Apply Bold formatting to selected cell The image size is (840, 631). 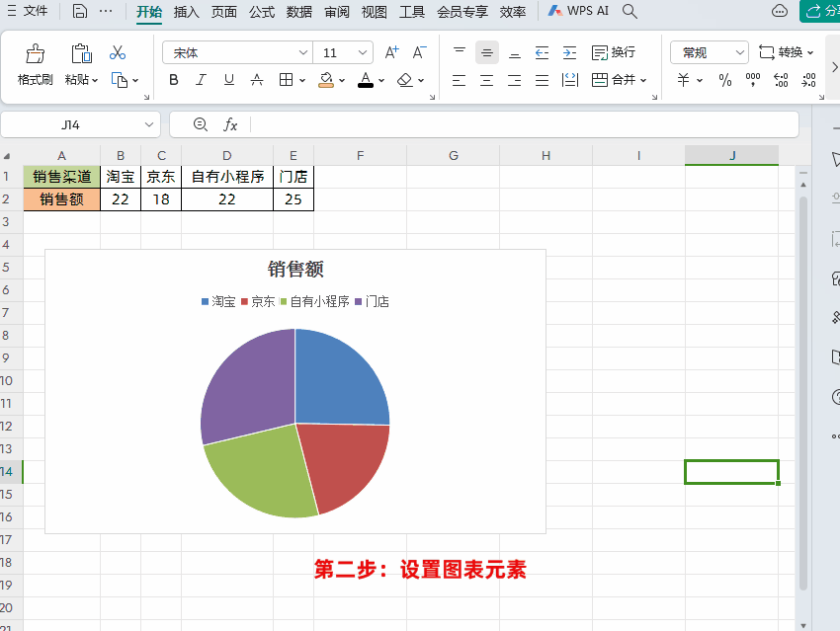pyautogui.click(x=174, y=80)
